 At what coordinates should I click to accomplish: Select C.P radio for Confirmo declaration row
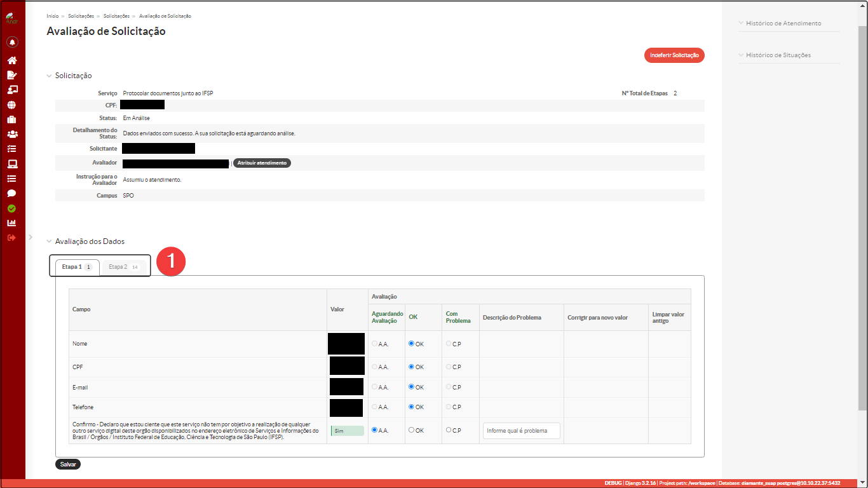[449, 430]
